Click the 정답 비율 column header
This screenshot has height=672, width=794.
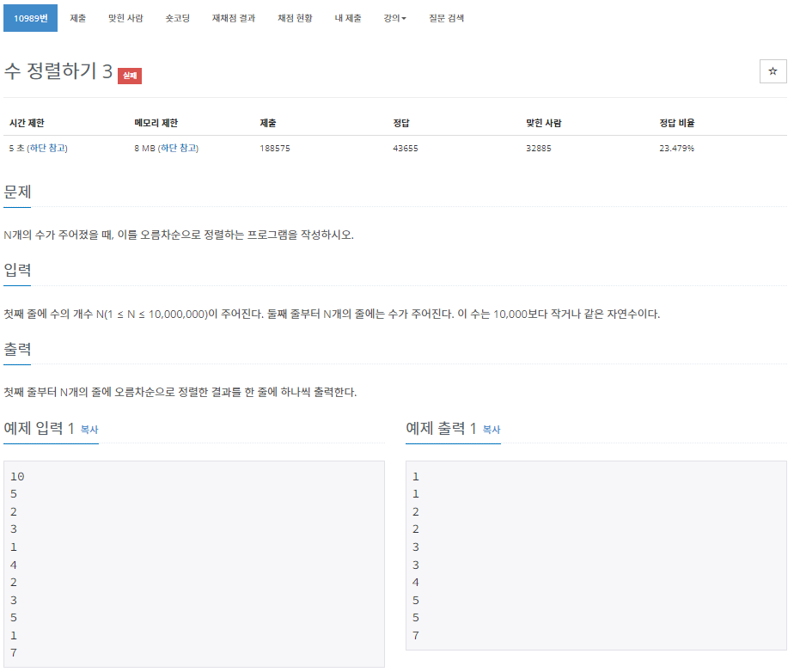tap(676, 123)
